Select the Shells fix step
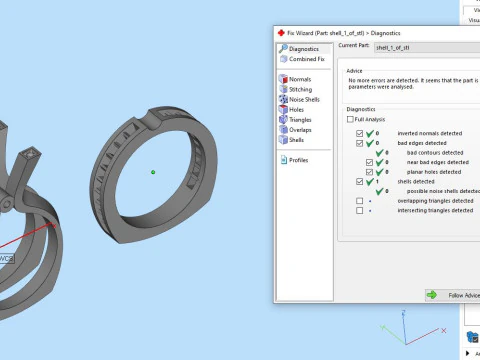The width and height of the screenshot is (480, 360). [x=291, y=140]
